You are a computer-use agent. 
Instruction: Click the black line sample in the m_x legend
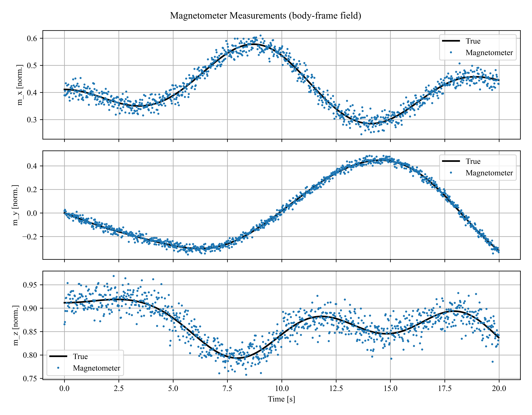pyautogui.click(x=451, y=41)
